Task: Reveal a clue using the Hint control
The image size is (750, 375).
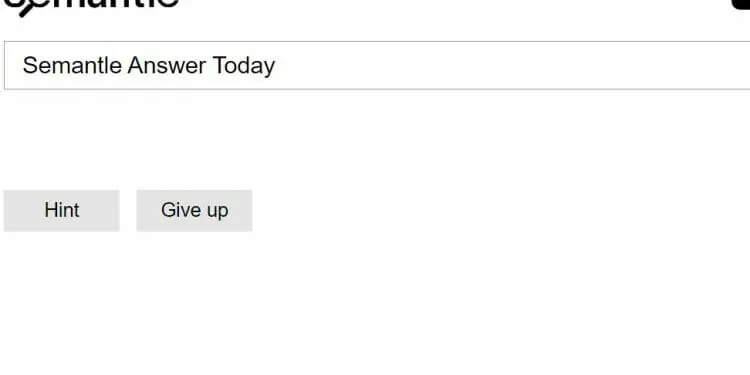Action: 62,210
